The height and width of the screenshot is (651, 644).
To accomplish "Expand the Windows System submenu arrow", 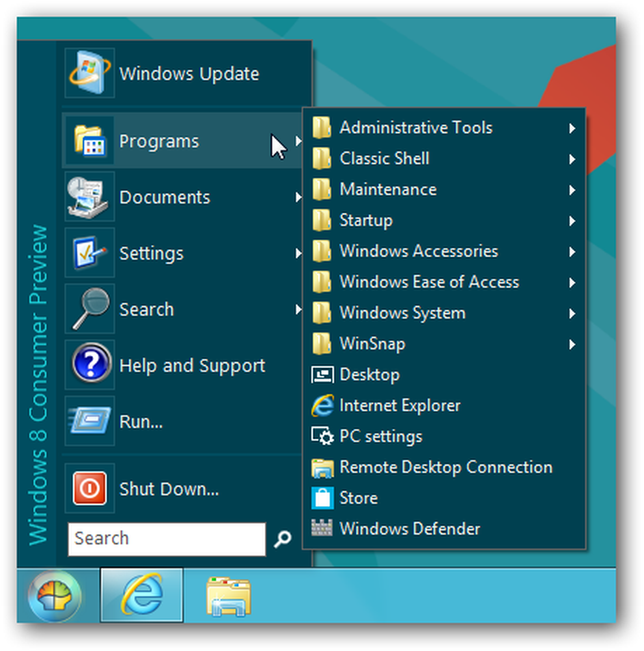I will coord(572,314).
